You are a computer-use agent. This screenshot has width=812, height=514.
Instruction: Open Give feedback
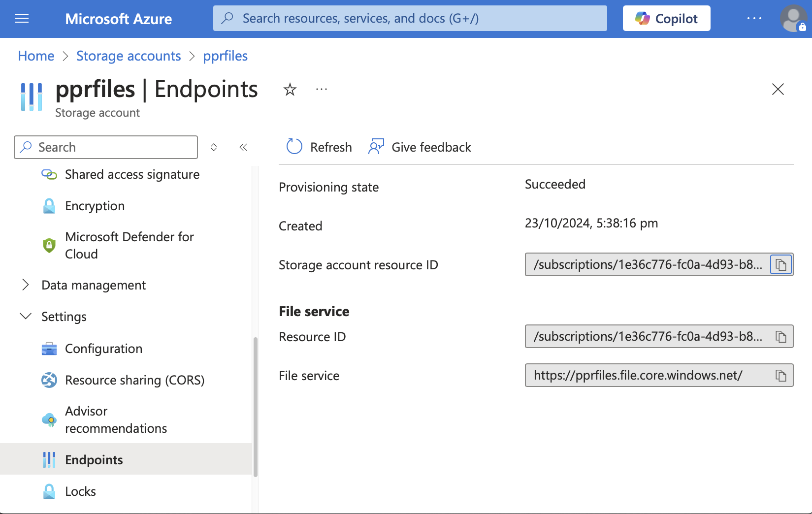coord(420,147)
